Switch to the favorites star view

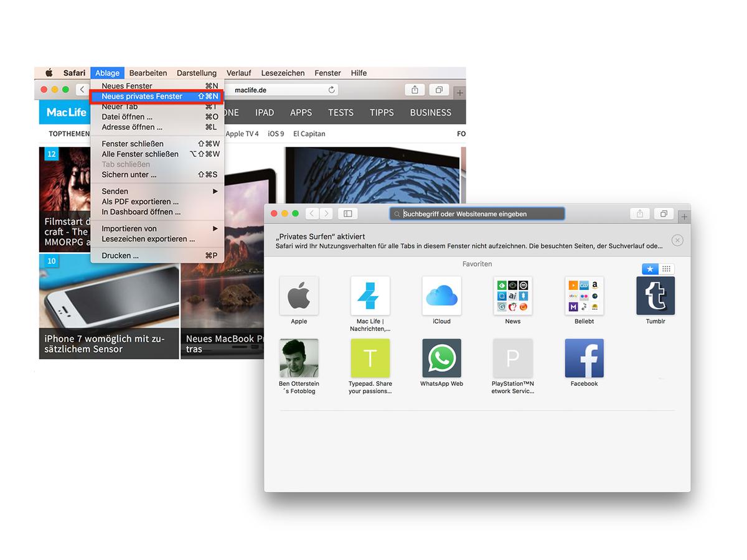click(x=650, y=269)
